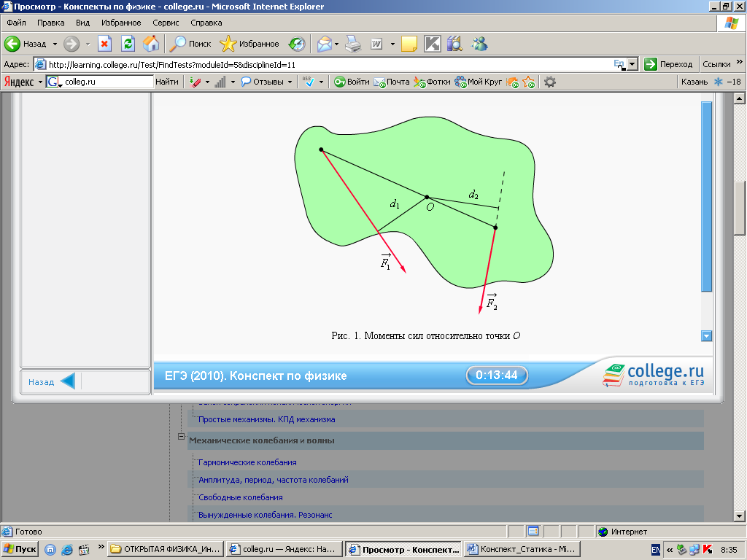Click the red highlighter icon in Yandex bar
This screenshot has height=560, width=747.
(x=195, y=82)
